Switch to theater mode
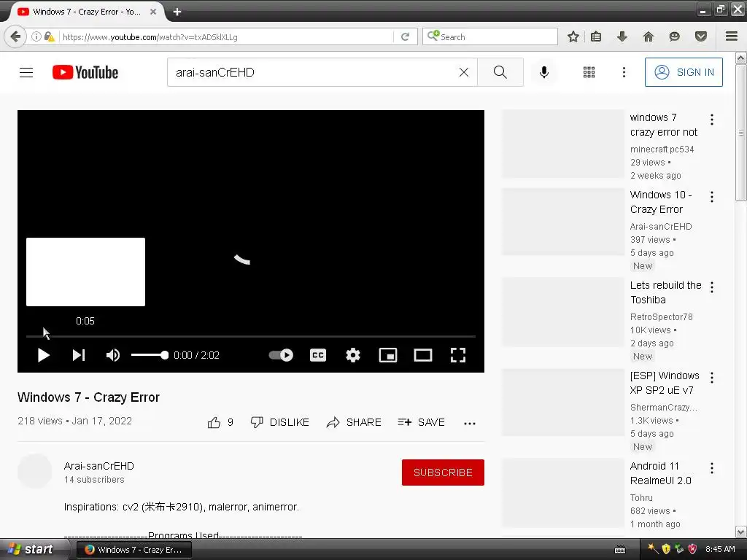747x560 pixels. pyautogui.click(x=423, y=355)
